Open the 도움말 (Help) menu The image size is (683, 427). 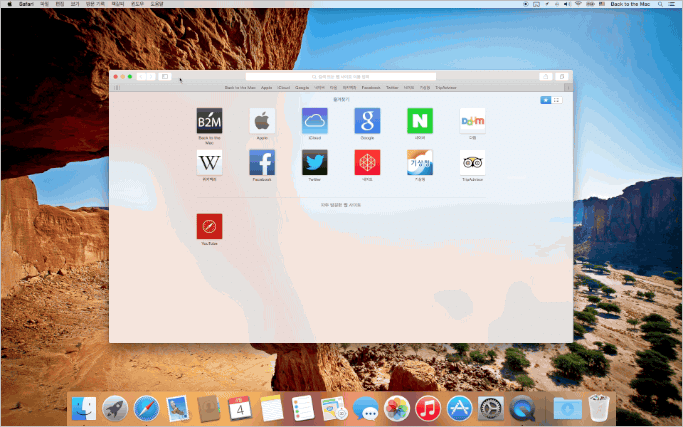click(157, 4)
